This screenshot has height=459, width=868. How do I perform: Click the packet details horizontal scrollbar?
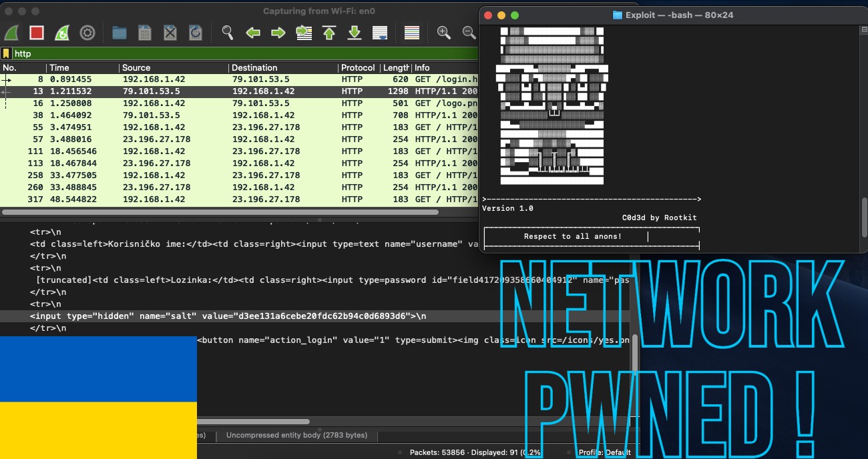pyautogui.click(x=254, y=422)
